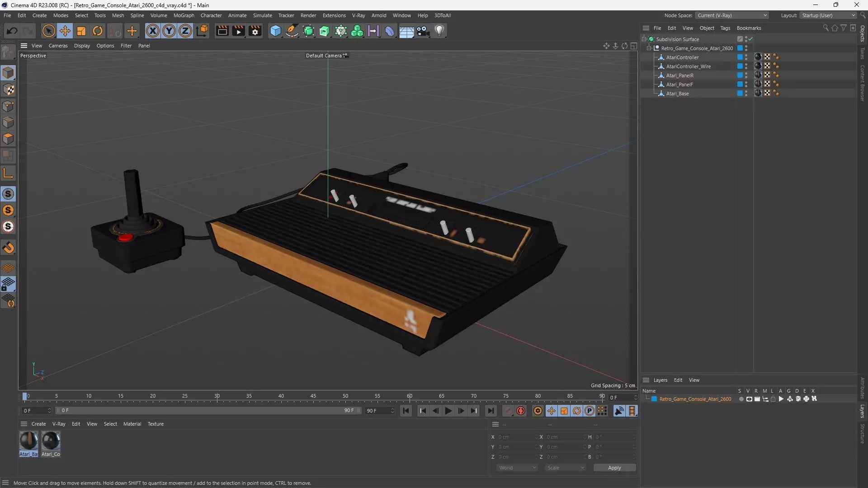
Task: Click Render to Picture Viewer icon
Action: pyautogui.click(x=238, y=31)
